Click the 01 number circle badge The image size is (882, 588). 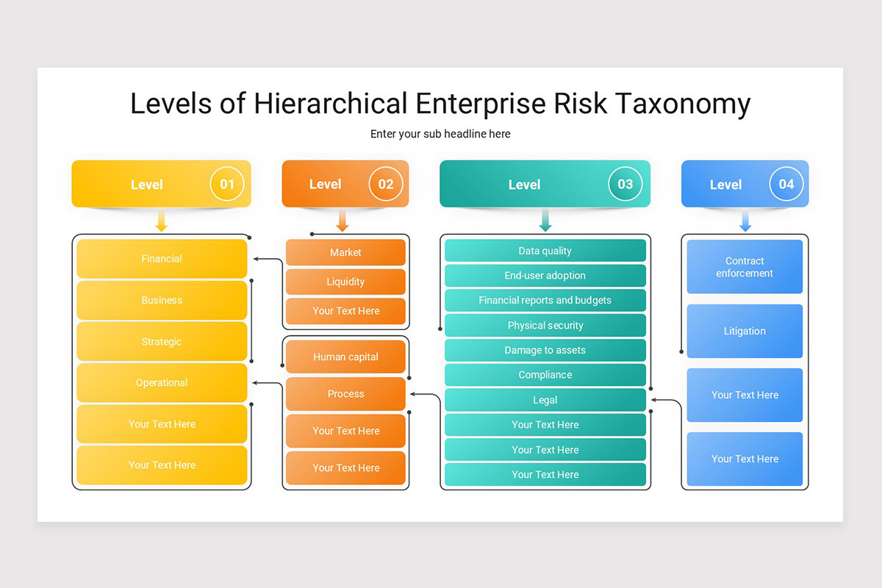(227, 184)
